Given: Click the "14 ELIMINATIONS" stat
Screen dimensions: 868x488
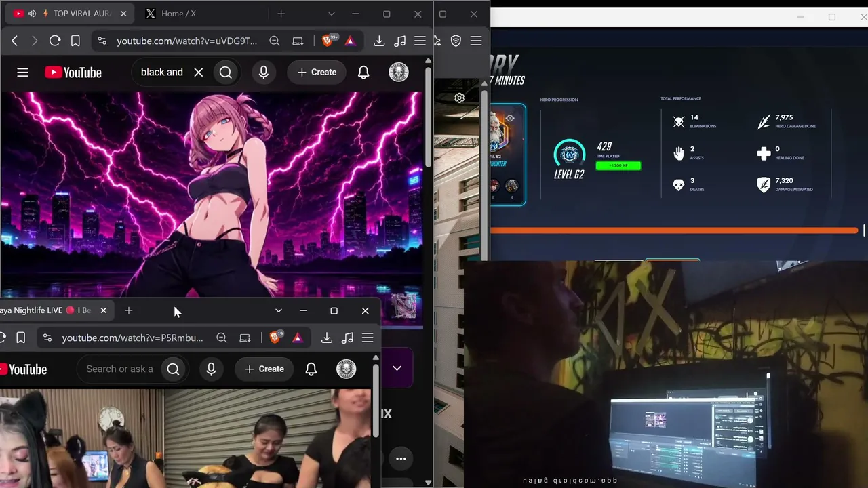Looking at the screenshot, I should (x=694, y=121).
